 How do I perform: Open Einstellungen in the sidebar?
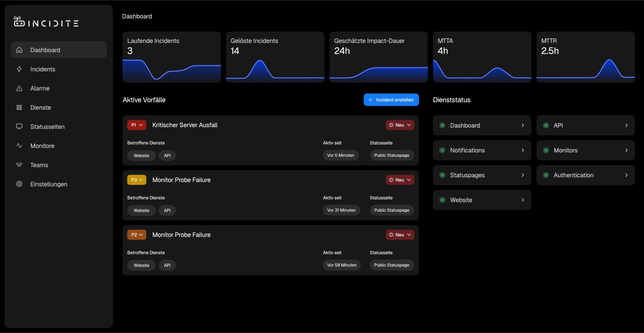59,184
